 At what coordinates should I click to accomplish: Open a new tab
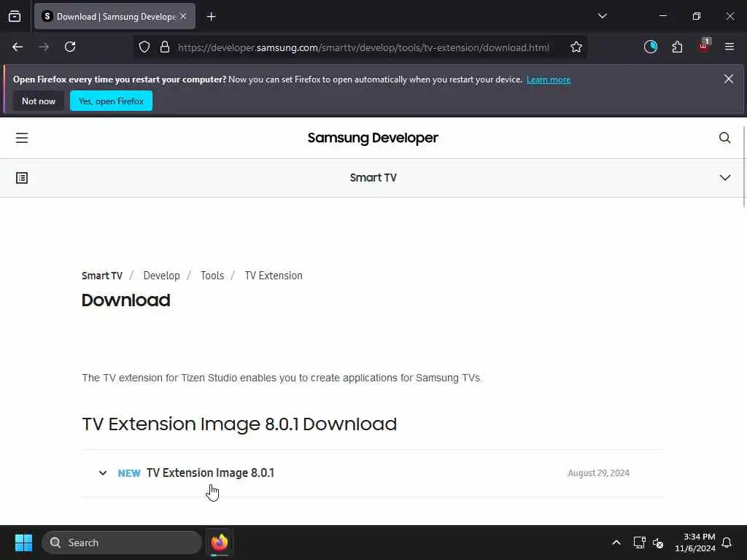[211, 17]
